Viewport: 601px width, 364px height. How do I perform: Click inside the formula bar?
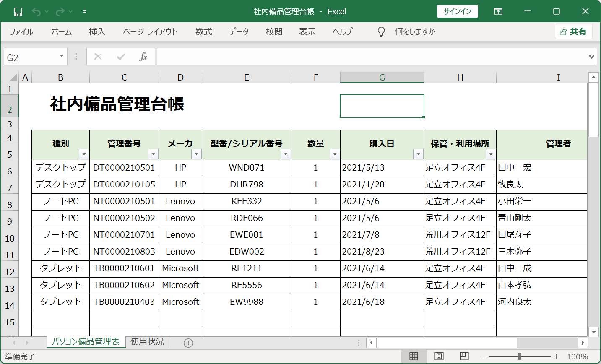[371, 57]
